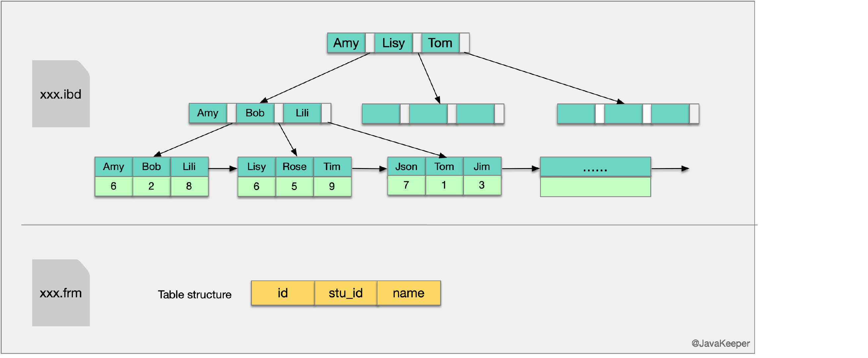Select the root node Lisy cell
868x358 pixels.
point(393,43)
